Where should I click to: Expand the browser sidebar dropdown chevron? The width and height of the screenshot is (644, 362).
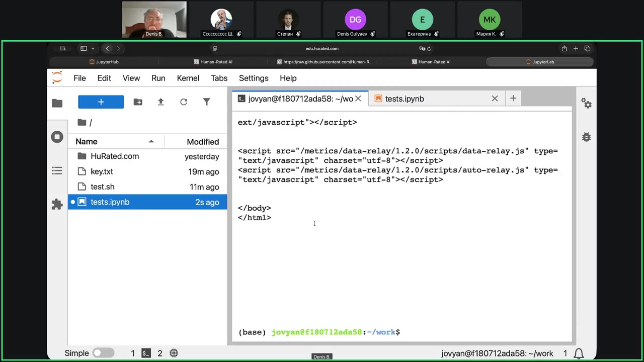(93, 49)
